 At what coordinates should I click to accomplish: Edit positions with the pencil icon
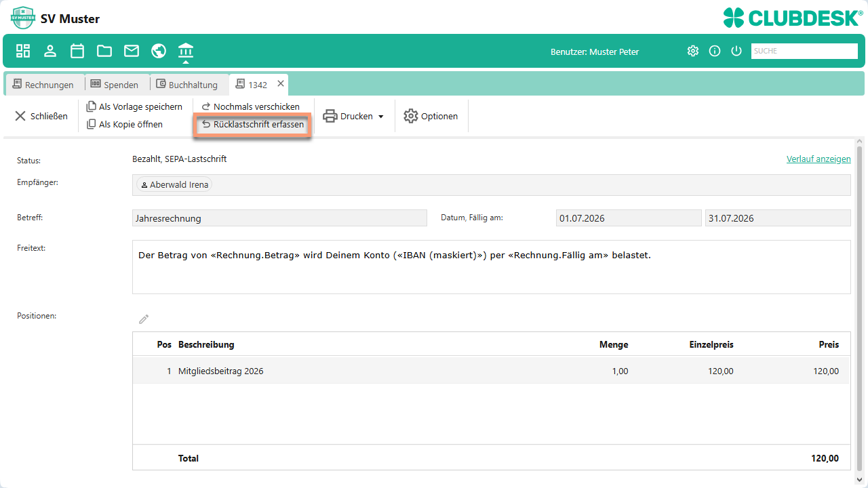click(144, 319)
